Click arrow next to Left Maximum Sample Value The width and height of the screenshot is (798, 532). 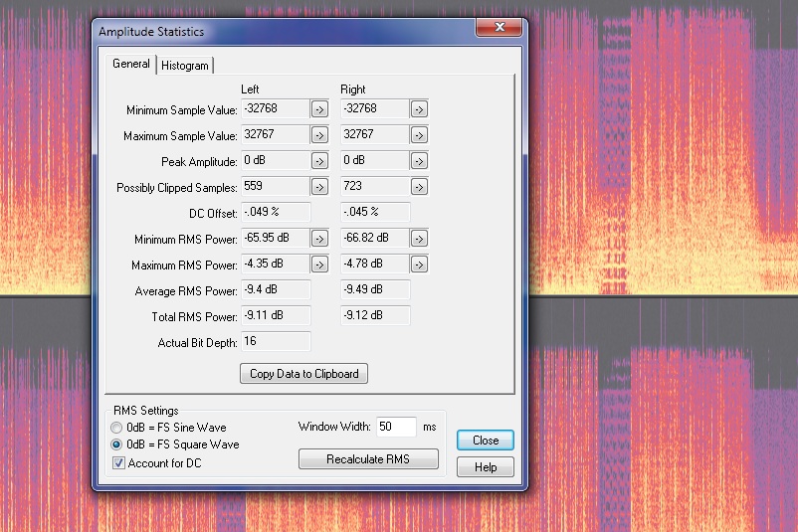319,135
